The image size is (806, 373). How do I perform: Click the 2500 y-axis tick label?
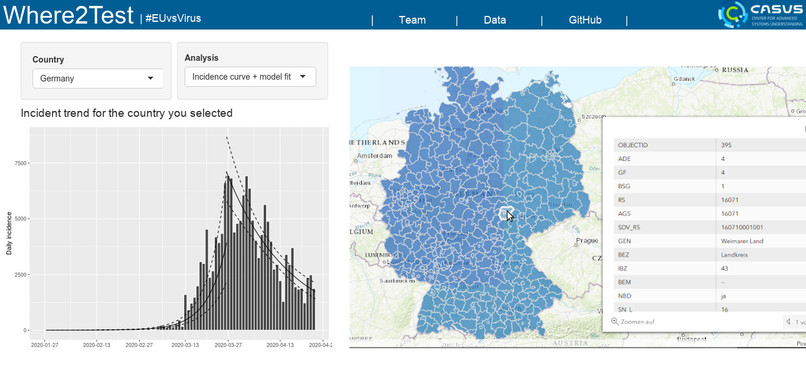click(x=21, y=274)
